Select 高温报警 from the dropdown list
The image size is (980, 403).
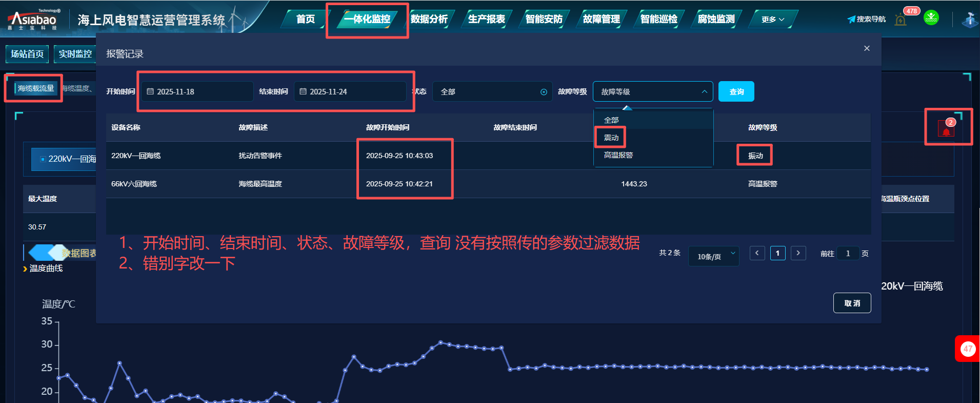[x=618, y=155]
